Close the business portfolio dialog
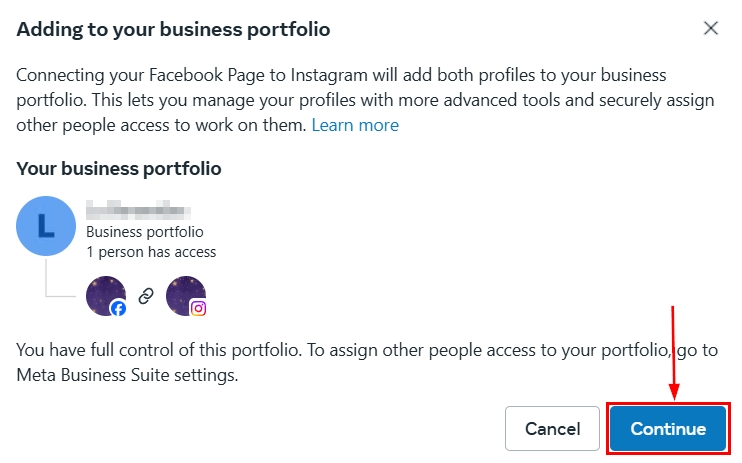This screenshot has height=463, width=742. coord(711,28)
